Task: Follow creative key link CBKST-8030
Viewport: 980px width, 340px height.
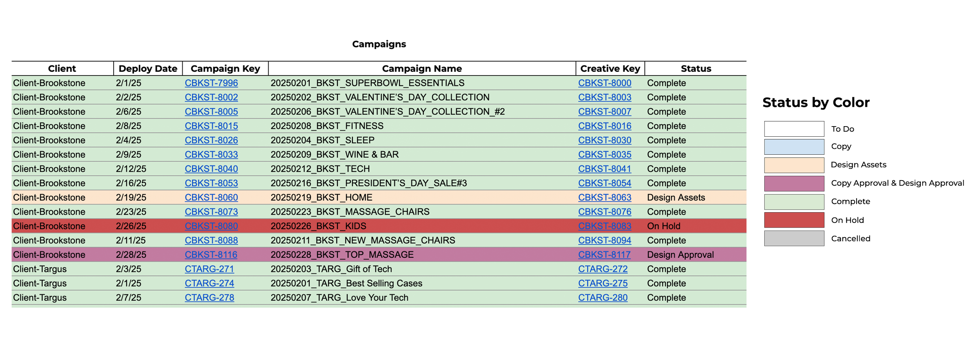Action: coord(605,140)
